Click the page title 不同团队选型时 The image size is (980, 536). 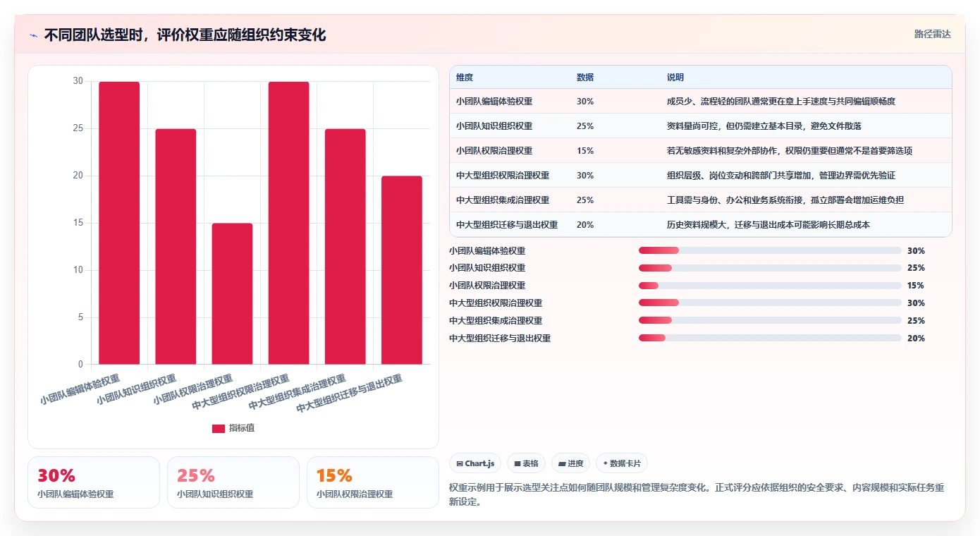[x=185, y=35]
